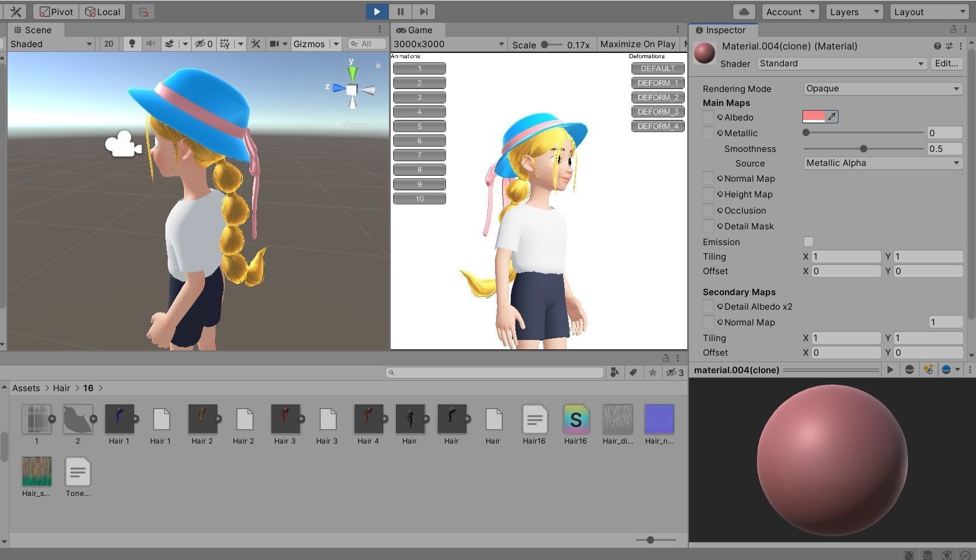The image size is (976, 560).
Task: Open the Layers dropdown
Action: click(854, 12)
